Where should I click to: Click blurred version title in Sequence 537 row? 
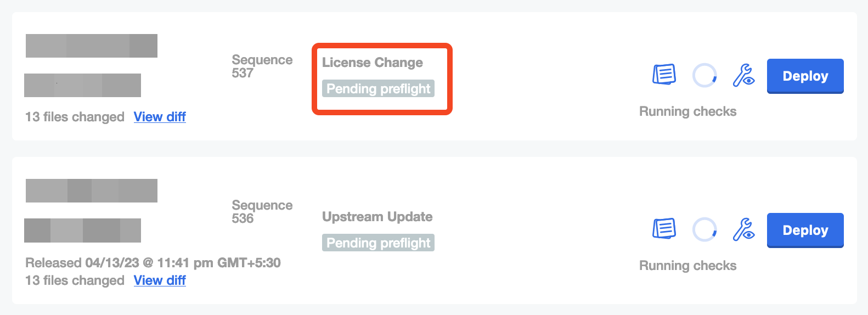(92, 46)
